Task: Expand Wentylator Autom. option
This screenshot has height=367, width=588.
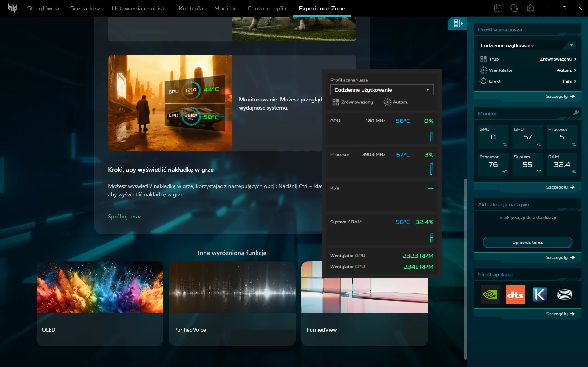Action: pos(566,70)
